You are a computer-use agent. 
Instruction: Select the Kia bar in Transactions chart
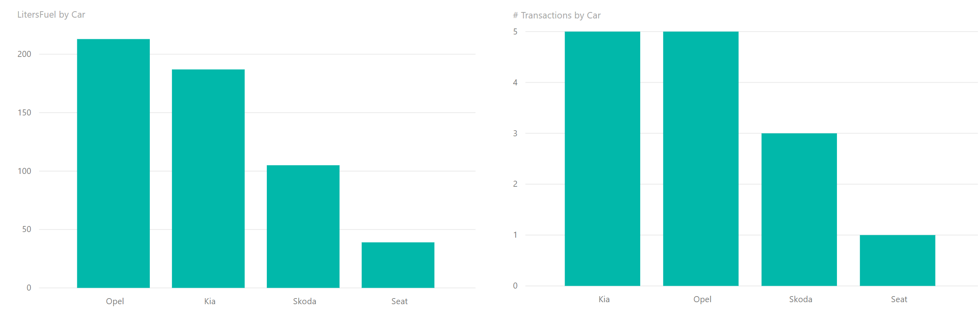point(602,158)
